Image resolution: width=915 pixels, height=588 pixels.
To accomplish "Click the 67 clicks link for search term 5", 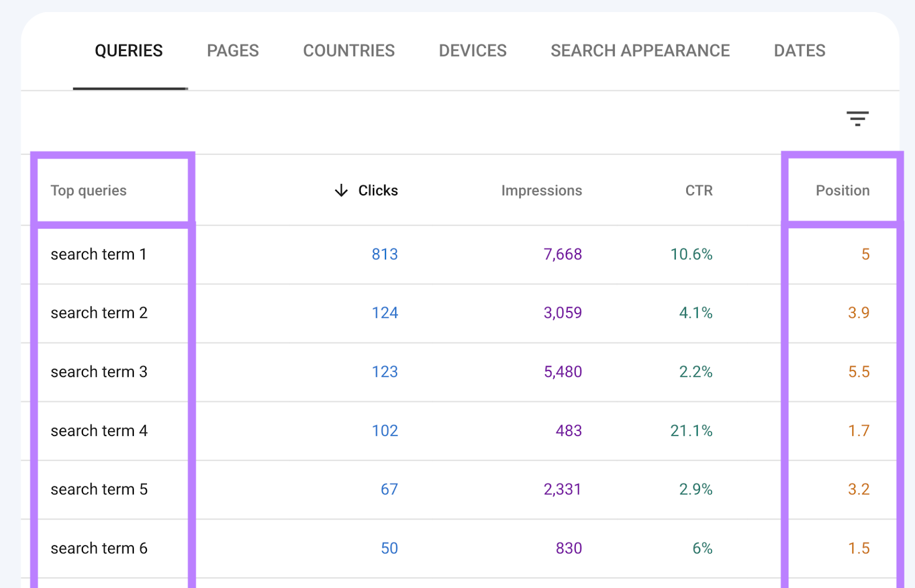I will point(389,489).
